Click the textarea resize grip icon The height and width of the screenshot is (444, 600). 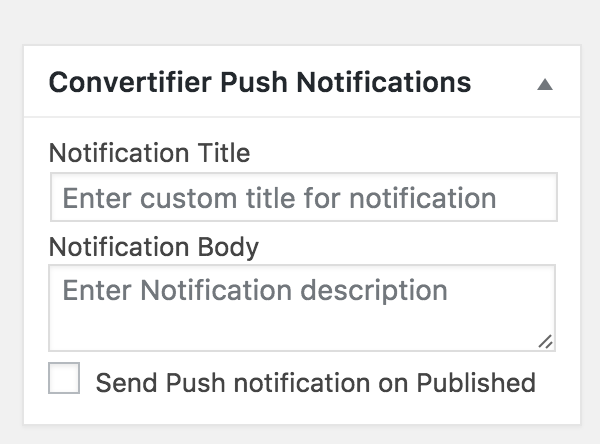click(x=546, y=342)
